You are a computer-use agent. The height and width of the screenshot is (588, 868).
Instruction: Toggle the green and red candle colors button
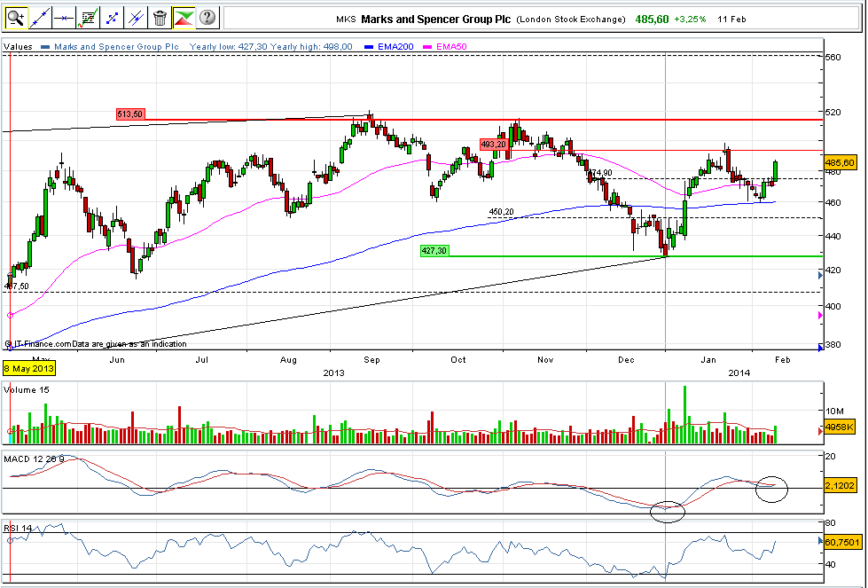(x=184, y=19)
